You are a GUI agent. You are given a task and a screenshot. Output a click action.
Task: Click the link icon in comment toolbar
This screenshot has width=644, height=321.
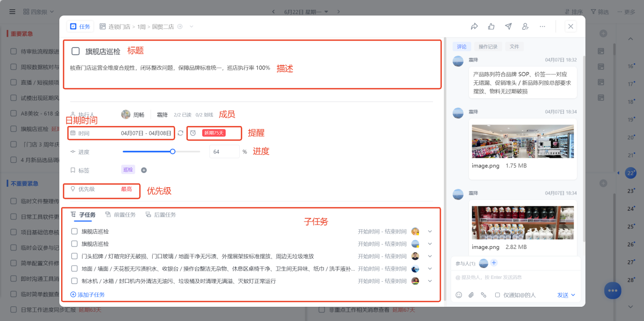tap(483, 295)
